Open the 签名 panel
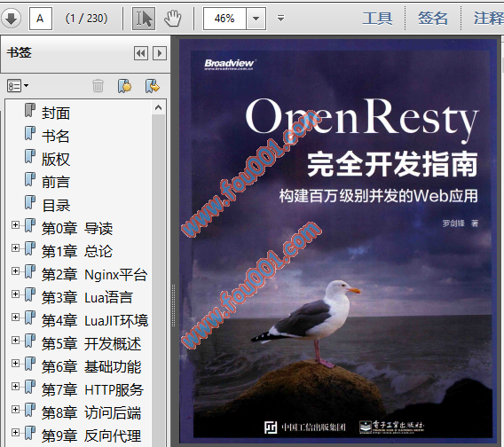The width and height of the screenshot is (504, 447). [x=433, y=18]
